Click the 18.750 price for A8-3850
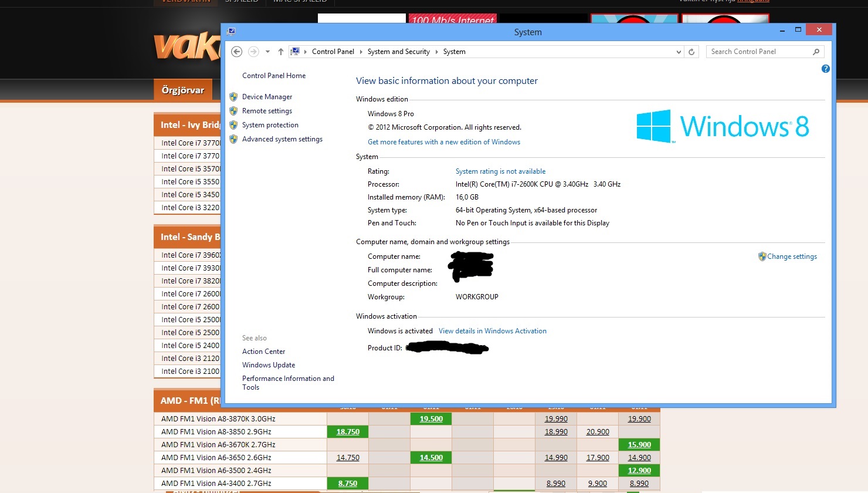 tap(348, 432)
